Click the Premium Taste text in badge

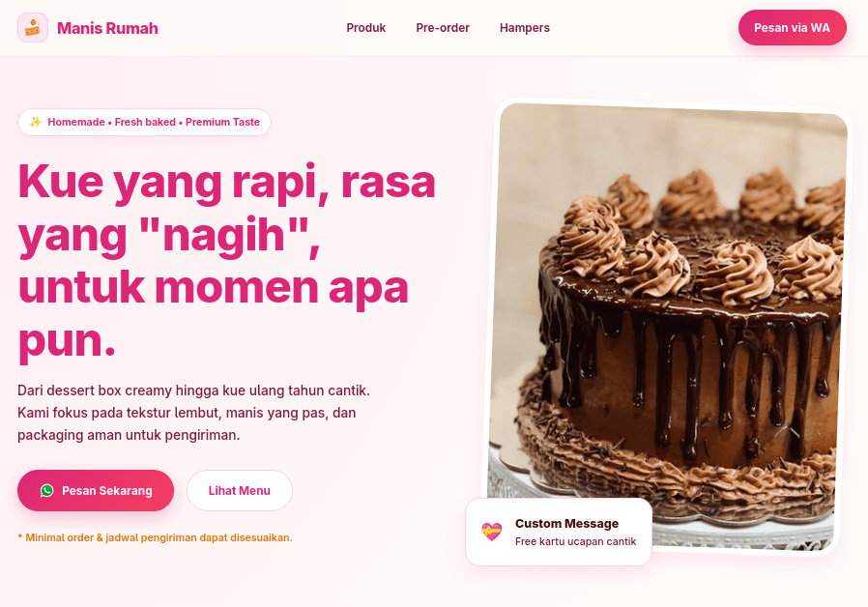tap(222, 123)
